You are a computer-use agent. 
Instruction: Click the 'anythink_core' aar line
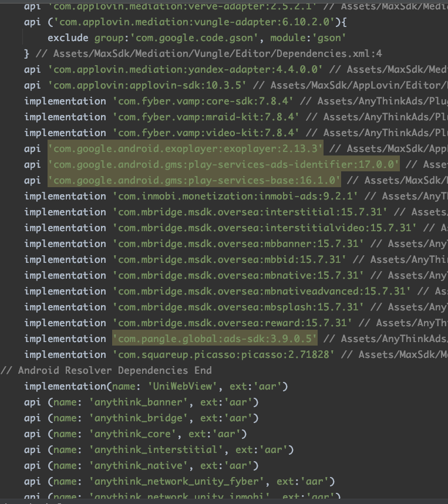pos(136,434)
